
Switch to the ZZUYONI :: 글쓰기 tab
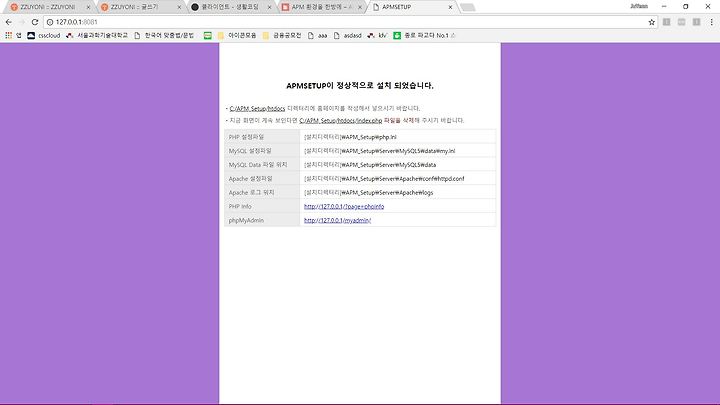[x=138, y=7]
